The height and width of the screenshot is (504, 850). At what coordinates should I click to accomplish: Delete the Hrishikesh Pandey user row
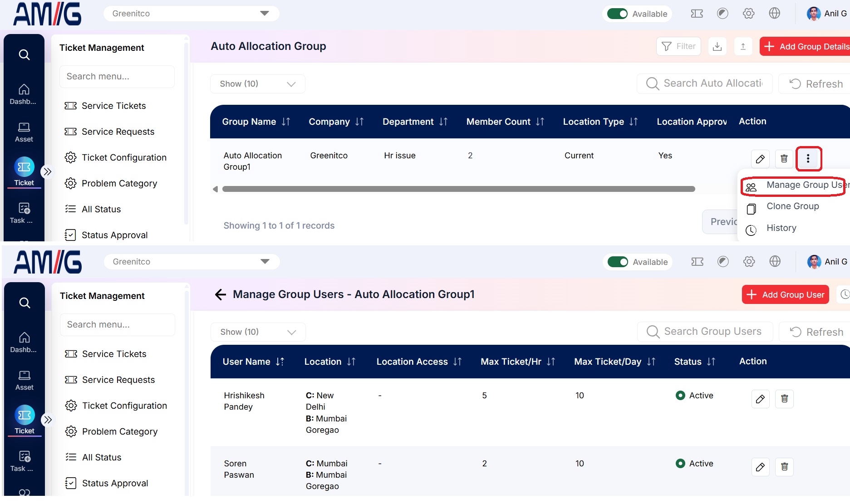[784, 399]
